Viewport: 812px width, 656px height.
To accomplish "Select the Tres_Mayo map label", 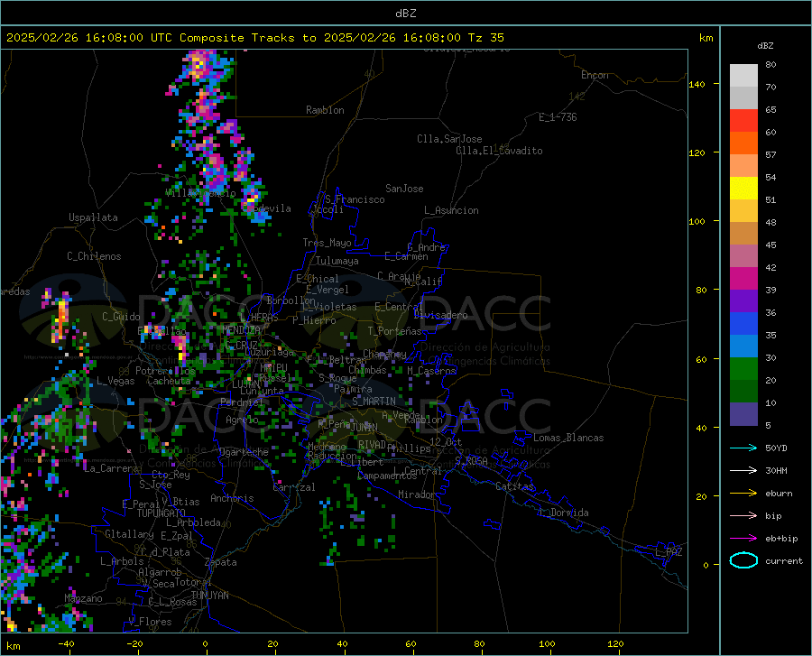I will [327, 243].
